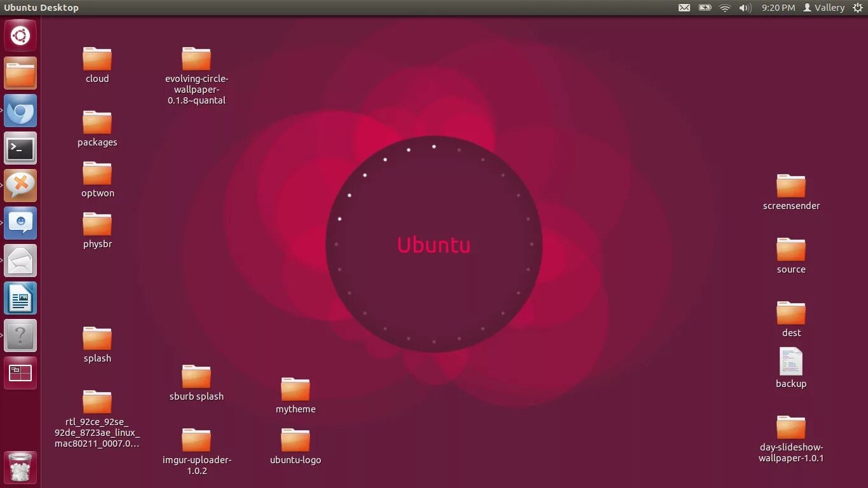Viewport: 868px width, 488px height.
Task: Open the Vallery user menu
Action: [x=824, y=8]
